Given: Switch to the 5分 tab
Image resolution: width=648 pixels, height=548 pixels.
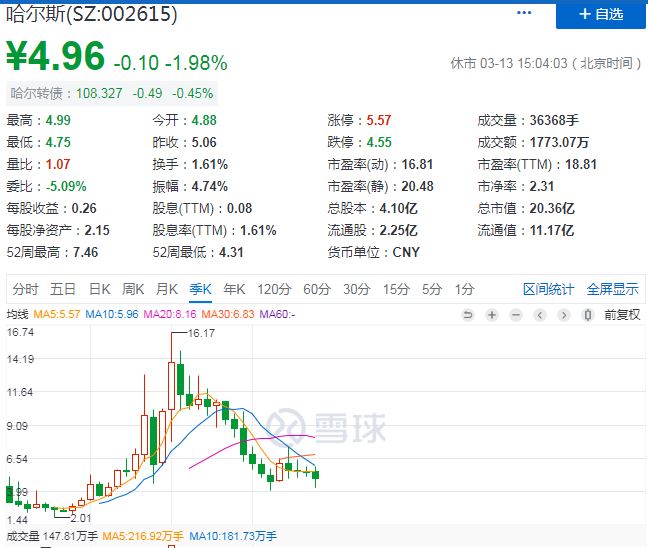Looking at the screenshot, I should pos(432,289).
